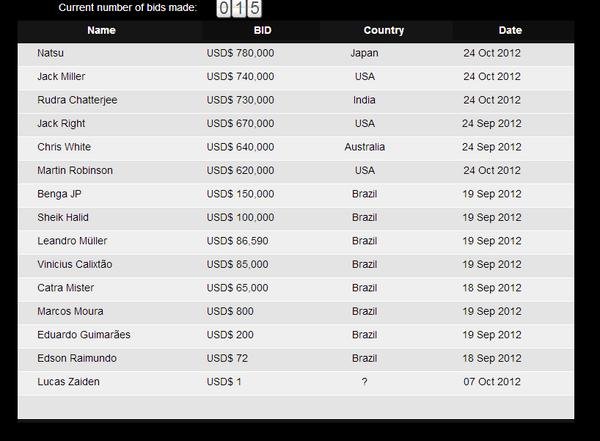
Task: Click the BID column header
Action: click(x=263, y=30)
